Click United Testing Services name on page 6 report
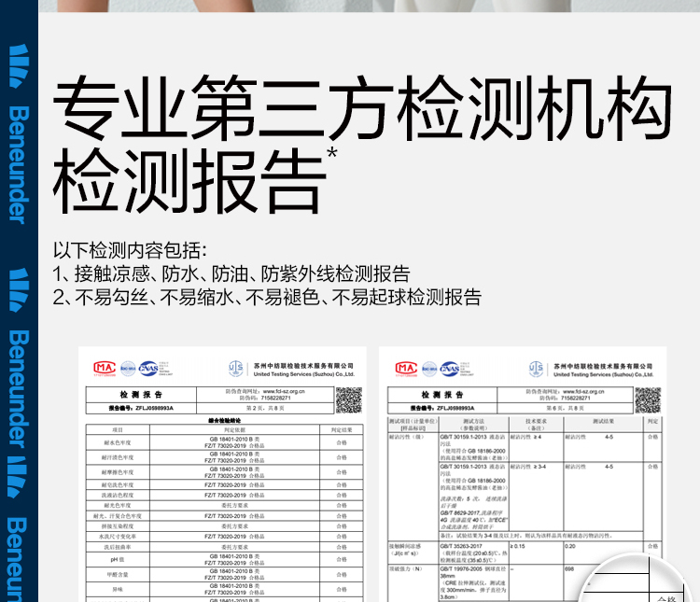700x602 pixels. point(604,374)
